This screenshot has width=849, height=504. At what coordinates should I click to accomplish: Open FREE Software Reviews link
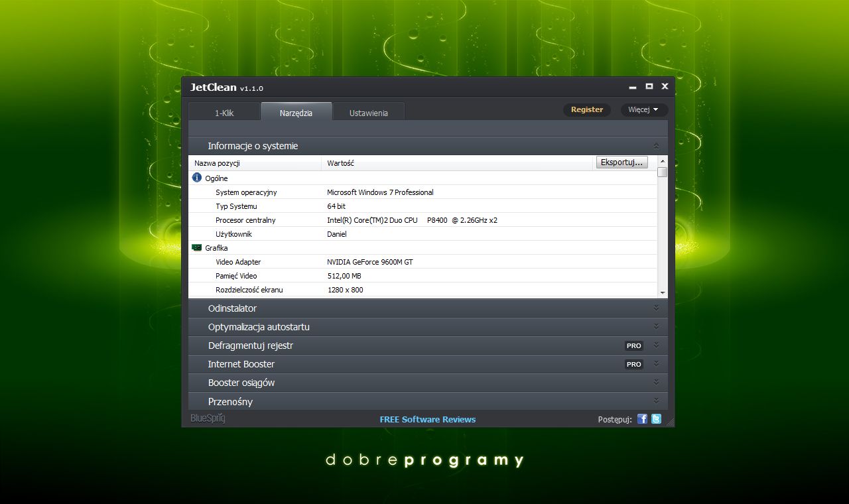click(x=428, y=419)
